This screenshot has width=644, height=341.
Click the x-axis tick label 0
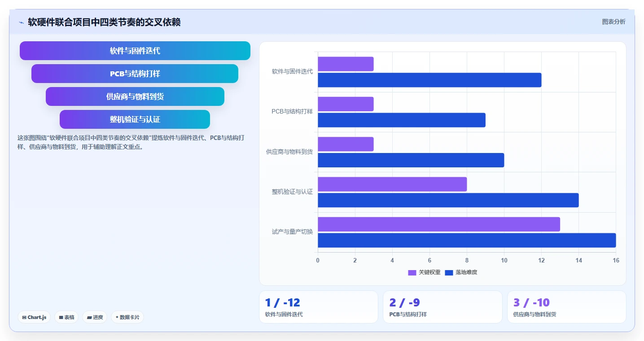click(318, 260)
